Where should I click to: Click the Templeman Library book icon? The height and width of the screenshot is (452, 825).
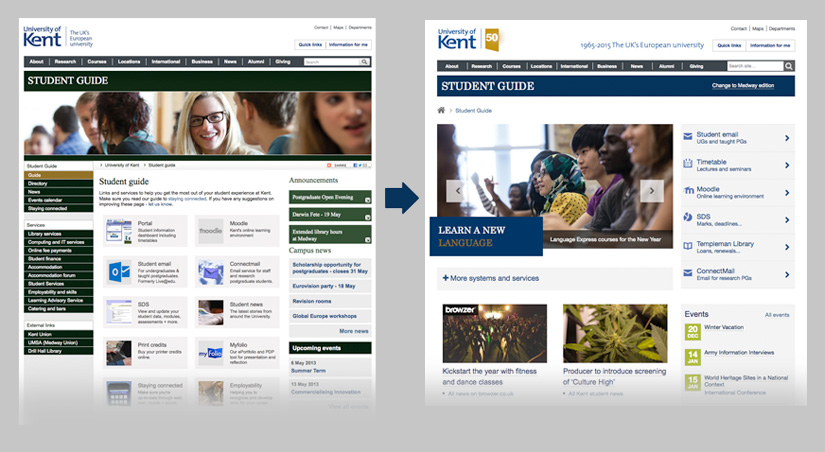[687, 246]
